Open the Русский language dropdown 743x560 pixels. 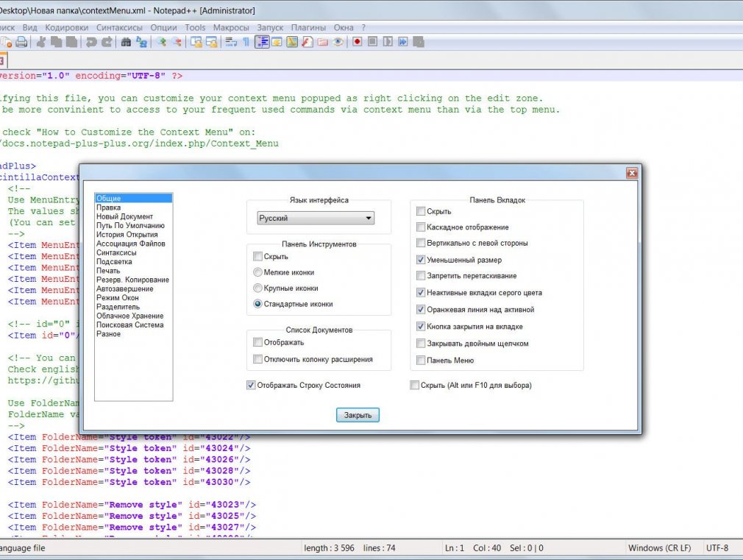pyautogui.click(x=316, y=218)
